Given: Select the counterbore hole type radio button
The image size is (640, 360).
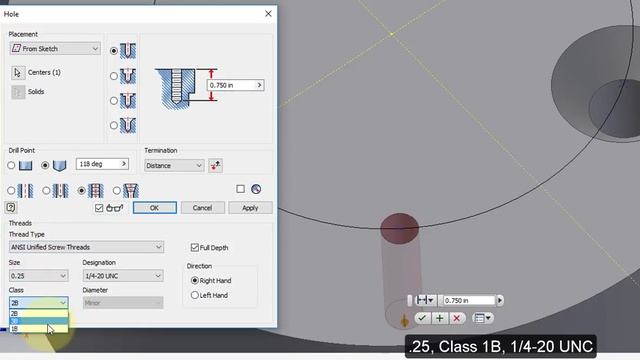Looking at the screenshot, I should (114, 76).
